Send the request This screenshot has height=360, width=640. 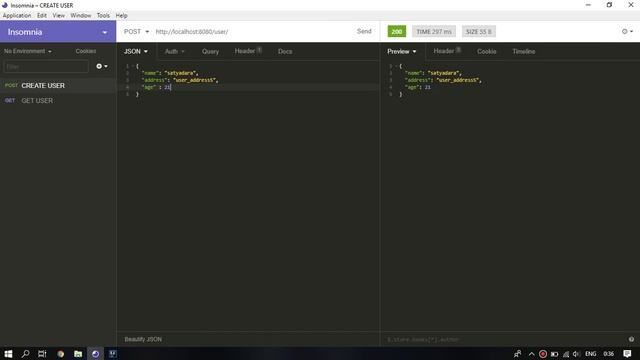click(364, 31)
